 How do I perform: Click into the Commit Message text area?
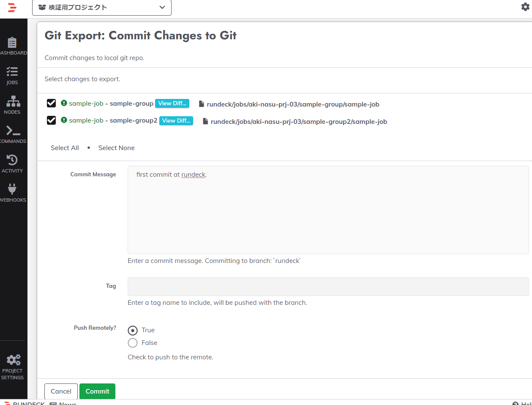tap(328, 210)
